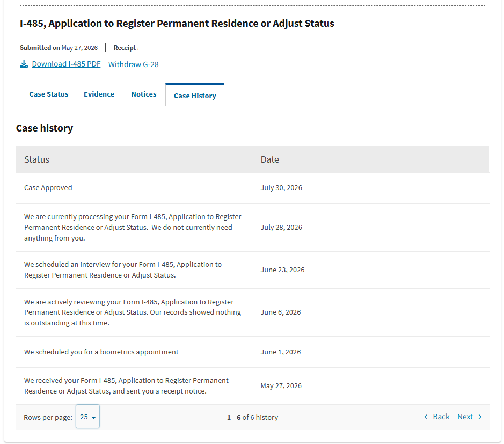
Task: Select the actively reviewing status text
Action: pyautogui.click(x=133, y=312)
